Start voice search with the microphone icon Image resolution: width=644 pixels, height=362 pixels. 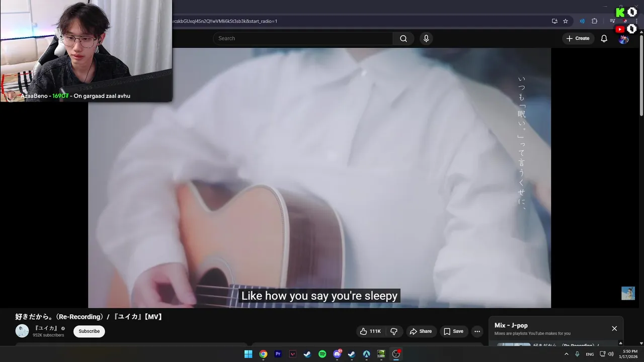coord(426,39)
